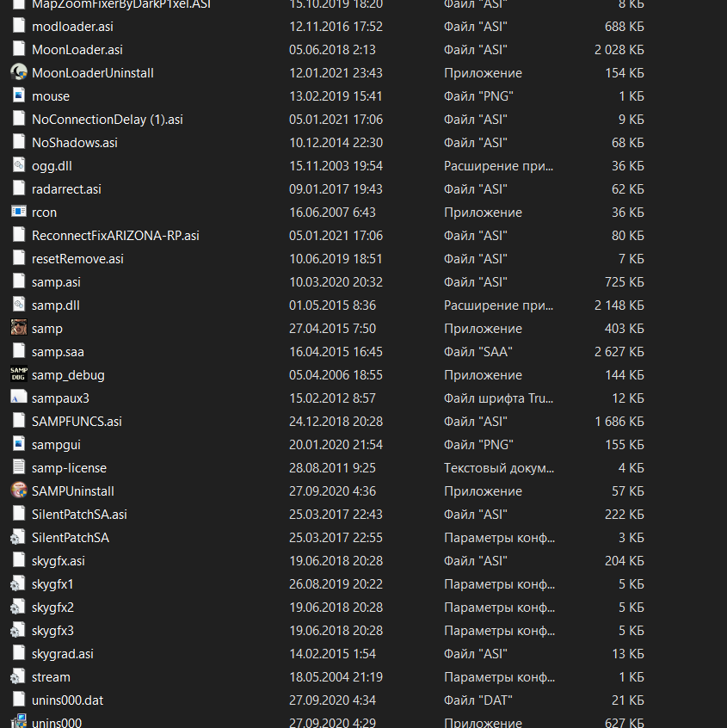Click the size value 2 028 КБ
The width and height of the screenshot is (727, 728).
[x=619, y=50]
